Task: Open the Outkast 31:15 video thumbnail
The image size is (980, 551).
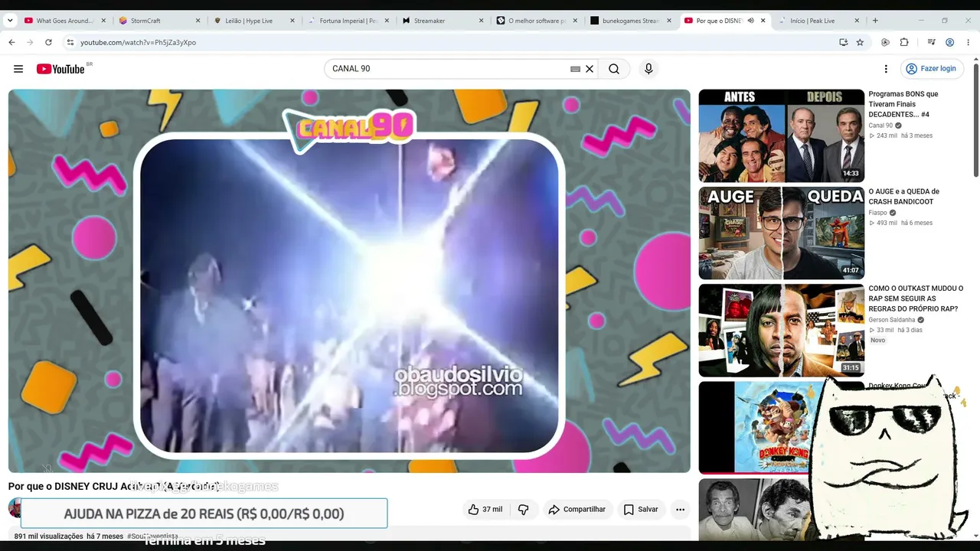Action: coord(781,331)
